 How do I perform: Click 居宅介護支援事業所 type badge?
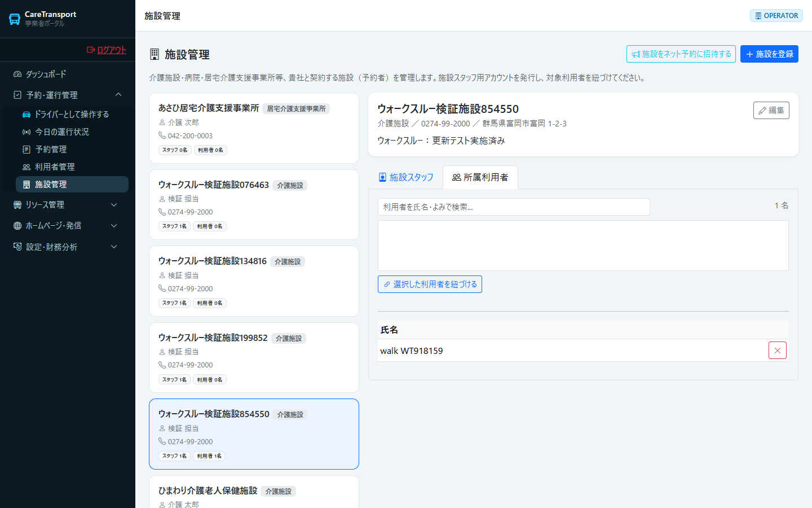pyautogui.click(x=296, y=109)
